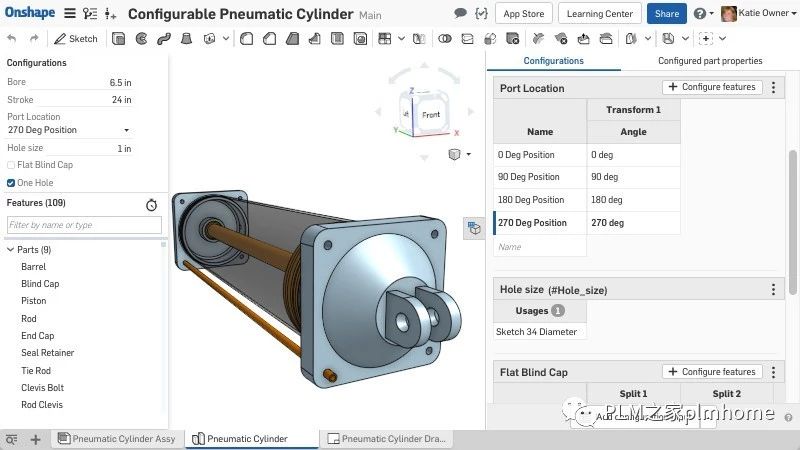Redo the last action

(34, 38)
